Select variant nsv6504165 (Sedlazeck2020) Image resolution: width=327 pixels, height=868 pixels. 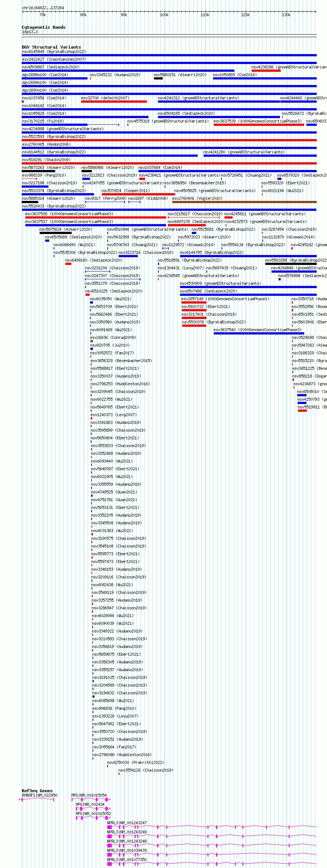point(186,113)
